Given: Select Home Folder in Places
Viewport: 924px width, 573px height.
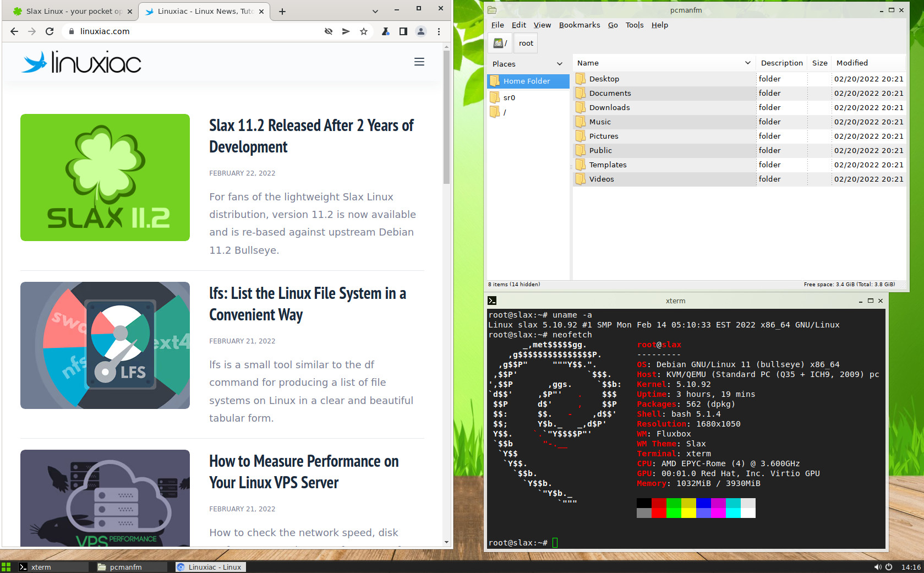Looking at the screenshot, I should pyautogui.click(x=528, y=81).
